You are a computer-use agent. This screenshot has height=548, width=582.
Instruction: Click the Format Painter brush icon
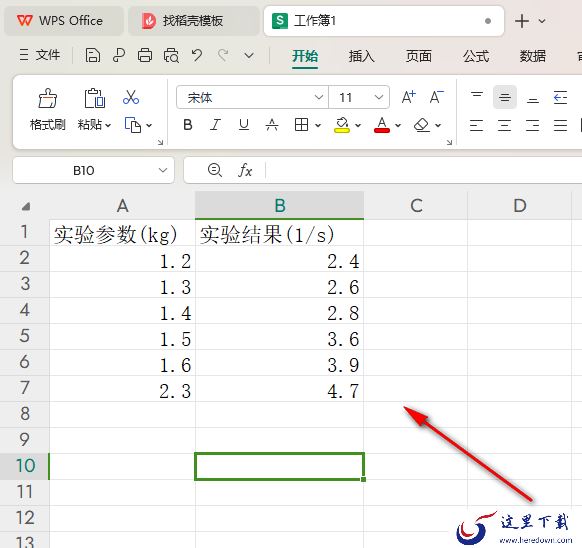pyautogui.click(x=48, y=98)
